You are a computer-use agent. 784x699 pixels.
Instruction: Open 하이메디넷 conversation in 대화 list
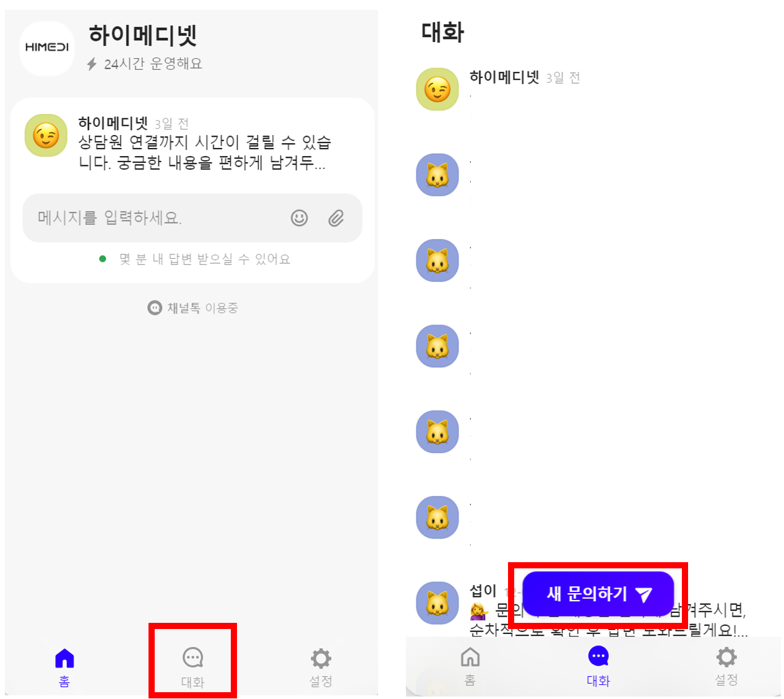594,90
